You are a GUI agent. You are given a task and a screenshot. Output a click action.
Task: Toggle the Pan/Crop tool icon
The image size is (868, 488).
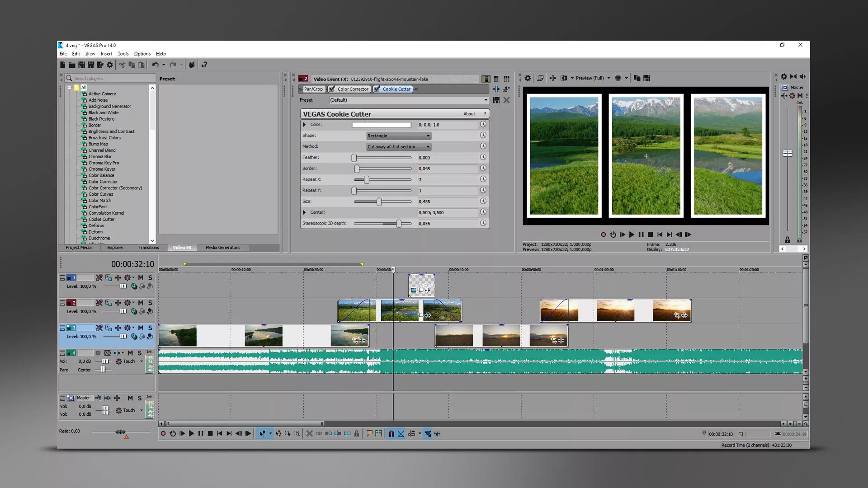pos(313,89)
